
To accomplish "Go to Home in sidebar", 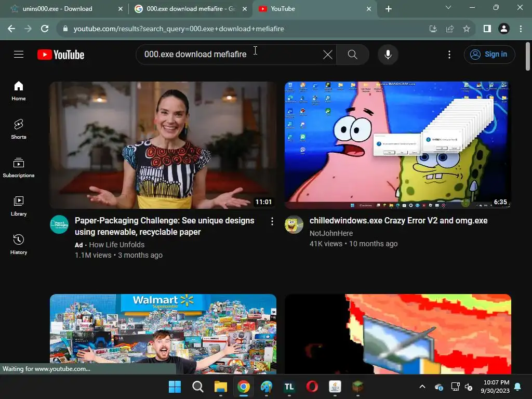I will [19, 91].
